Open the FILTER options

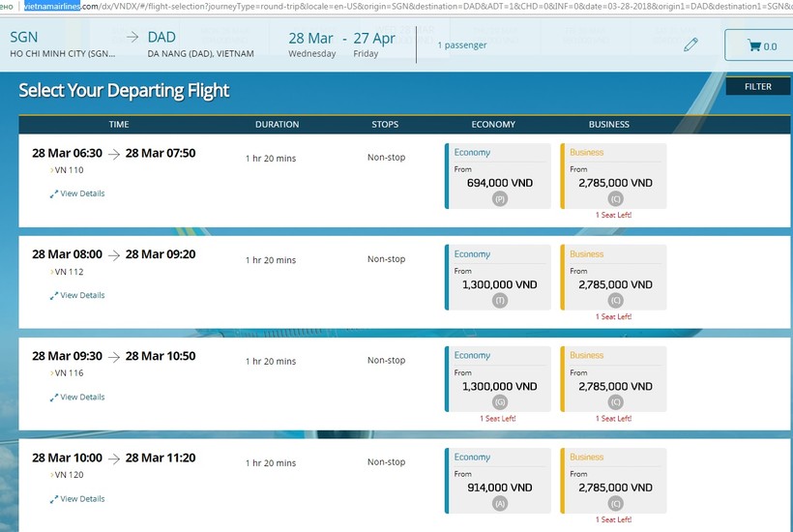click(757, 86)
